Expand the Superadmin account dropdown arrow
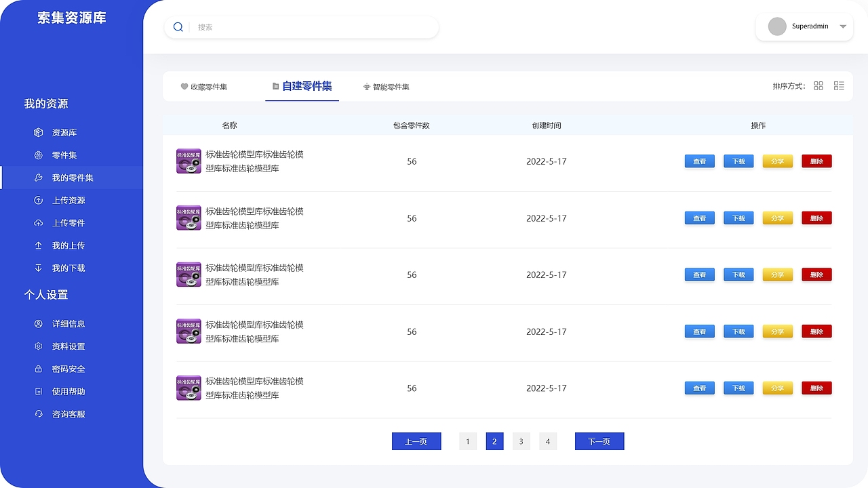The width and height of the screenshot is (868, 488). click(843, 27)
